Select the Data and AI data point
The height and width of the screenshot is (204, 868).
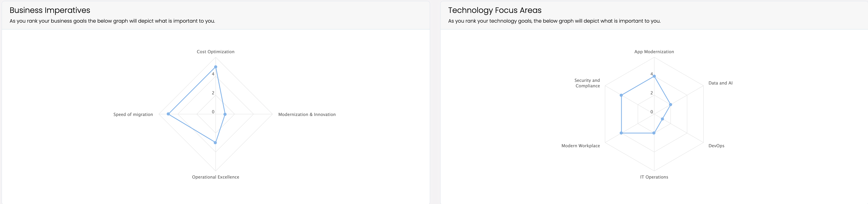(x=671, y=104)
